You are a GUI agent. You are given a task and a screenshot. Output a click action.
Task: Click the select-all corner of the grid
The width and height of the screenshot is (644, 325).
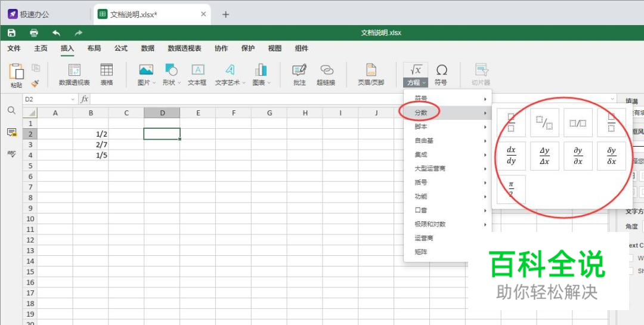(x=30, y=113)
